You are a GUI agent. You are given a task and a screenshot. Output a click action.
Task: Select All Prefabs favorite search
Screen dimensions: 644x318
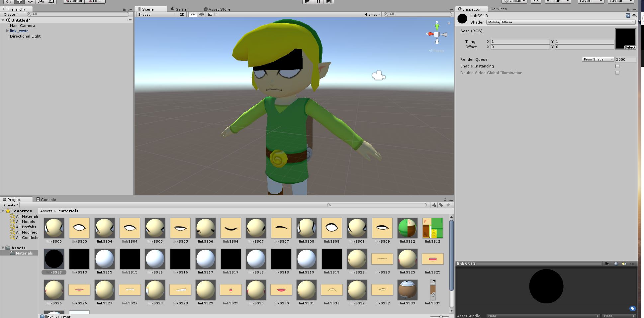(x=26, y=227)
